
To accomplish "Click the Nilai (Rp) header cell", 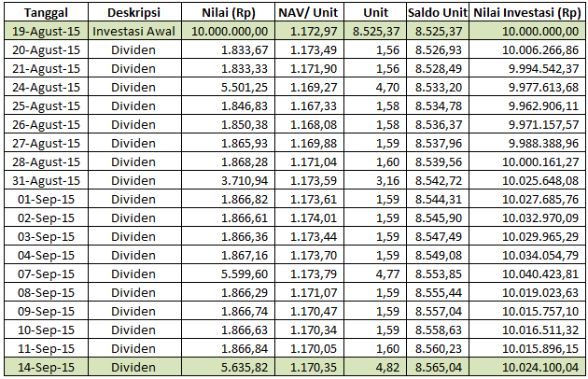I will [228, 12].
